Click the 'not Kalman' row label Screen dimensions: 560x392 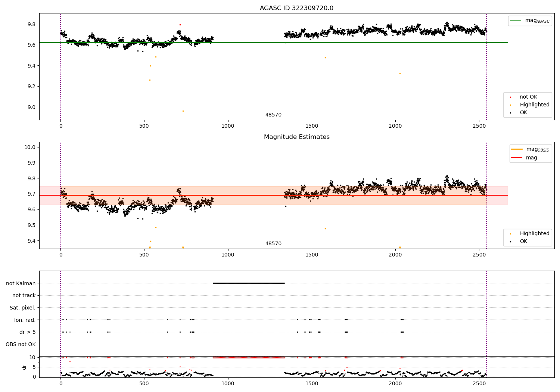[x=21, y=283]
